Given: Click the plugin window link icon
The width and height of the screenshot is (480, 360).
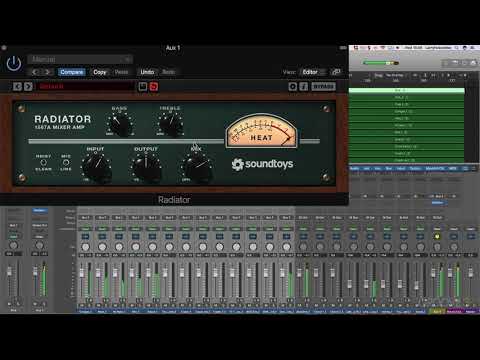Looking at the screenshot, I should click(x=336, y=72).
